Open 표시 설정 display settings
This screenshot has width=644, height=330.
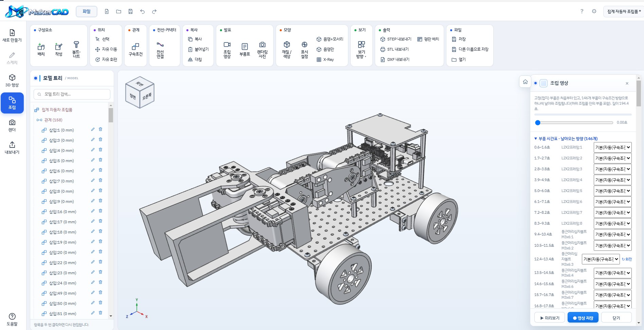305,49
